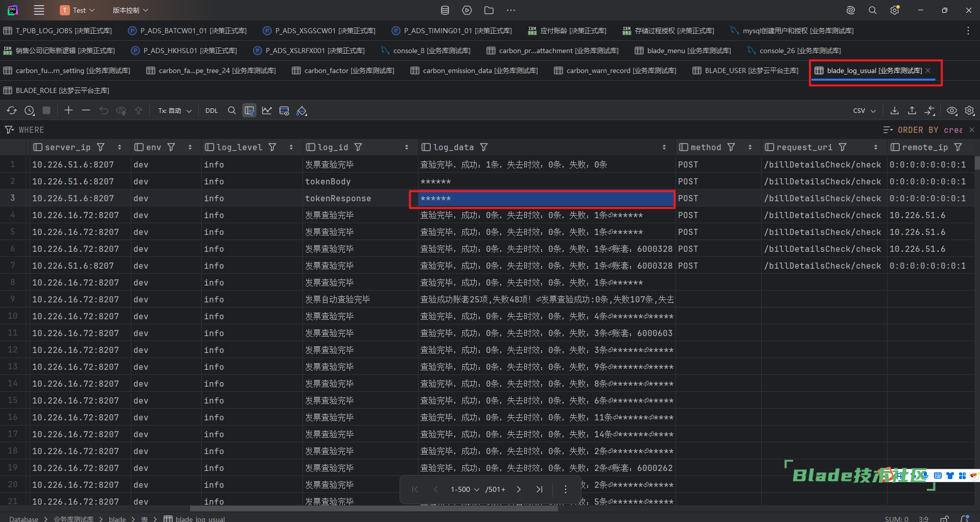Screen dimensions: 980x522
Task: Open Search Everywhere magnifier in title bar
Action: click(x=873, y=10)
